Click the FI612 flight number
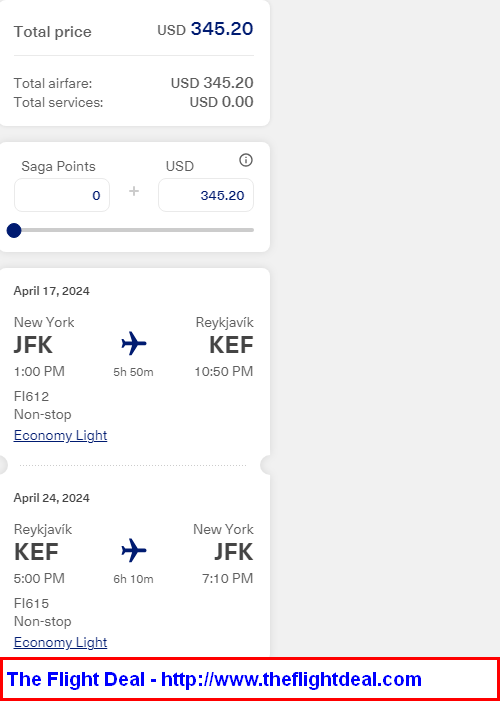Viewport: 500px width, 701px height. coord(31,397)
